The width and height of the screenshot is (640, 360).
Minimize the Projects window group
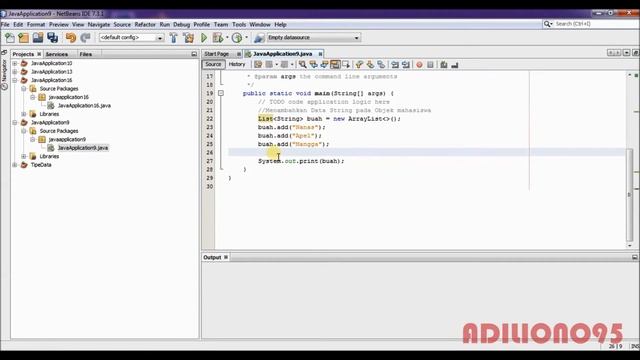194,54
